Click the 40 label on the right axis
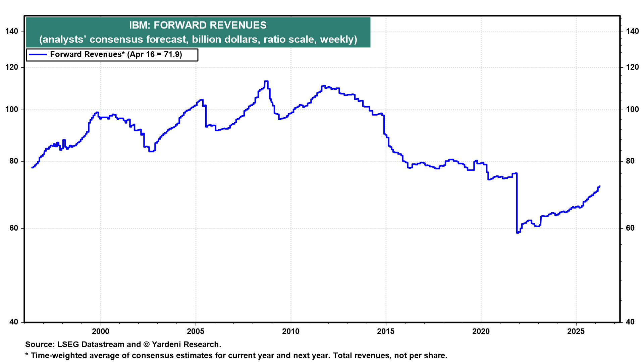Screen dimensions: 644x362 click(x=631, y=322)
